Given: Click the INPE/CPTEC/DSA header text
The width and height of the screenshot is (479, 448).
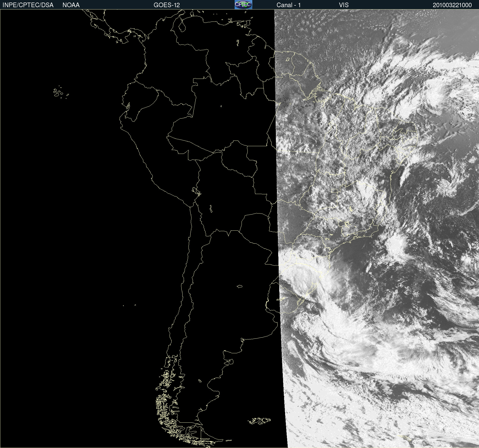Looking at the screenshot, I should click(28, 5).
